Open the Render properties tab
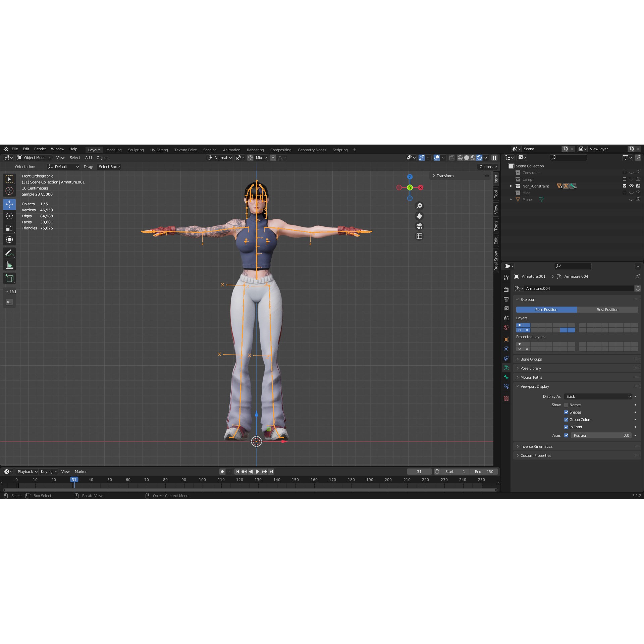 [506, 289]
